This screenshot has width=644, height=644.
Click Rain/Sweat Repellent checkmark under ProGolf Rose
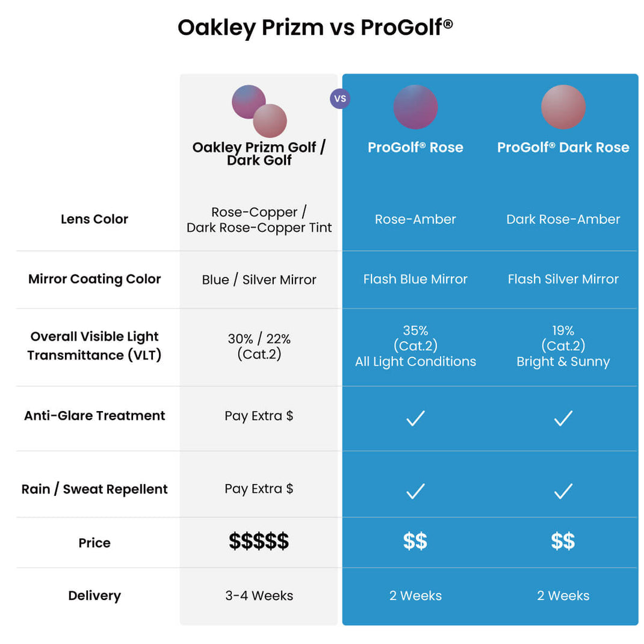(415, 491)
